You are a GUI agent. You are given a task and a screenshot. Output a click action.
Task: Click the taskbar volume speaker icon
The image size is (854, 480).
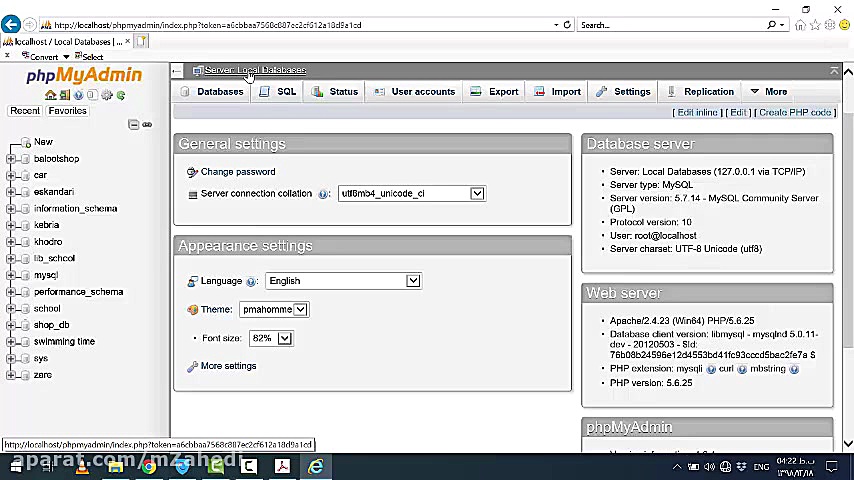point(709,467)
